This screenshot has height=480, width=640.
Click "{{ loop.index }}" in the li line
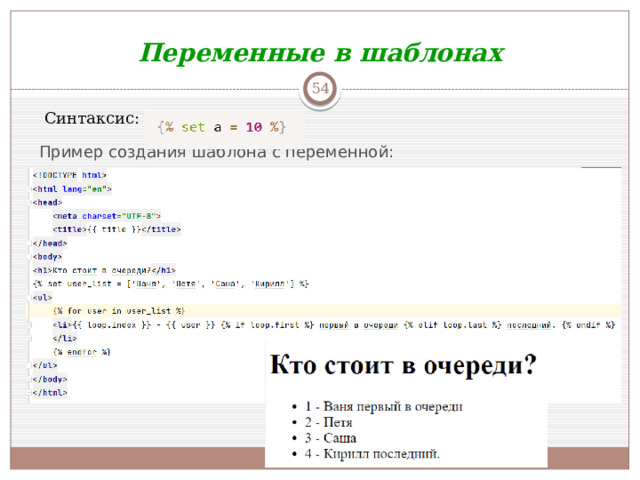112,325
